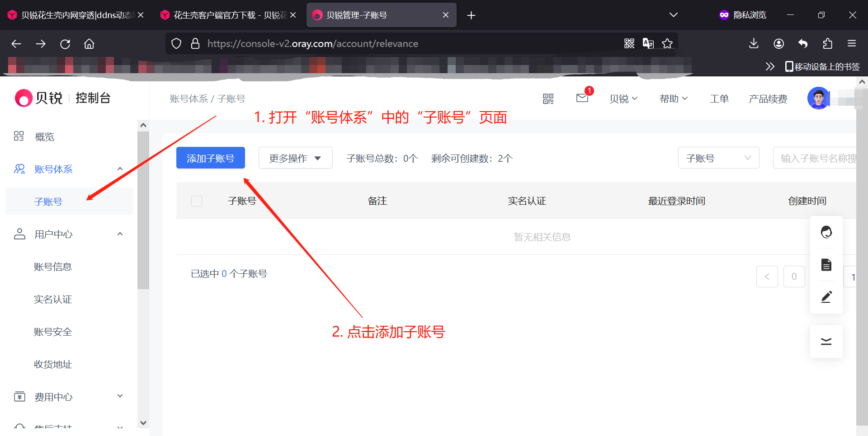Click the 产品续费 header link
Image resolution: width=868 pixels, height=436 pixels.
pyautogui.click(x=768, y=99)
